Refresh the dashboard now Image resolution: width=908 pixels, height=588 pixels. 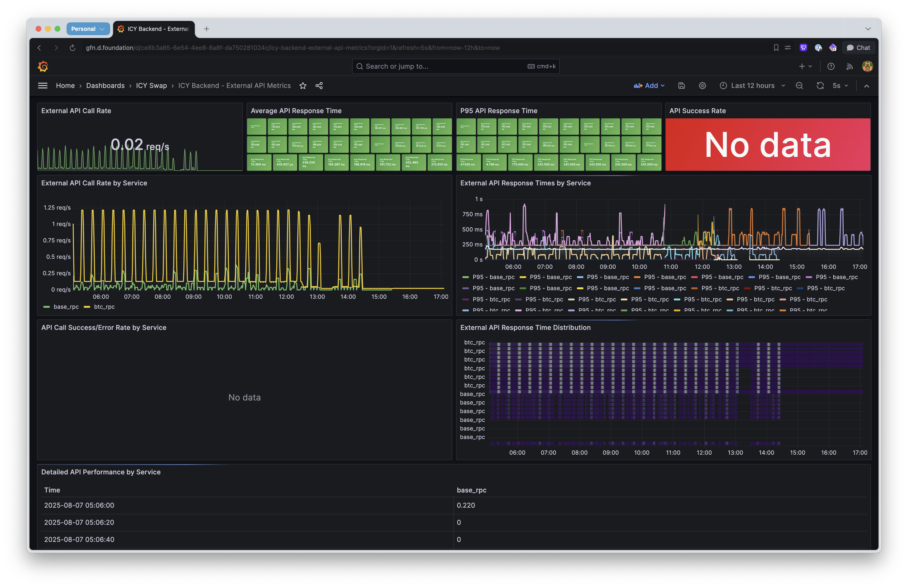pyautogui.click(x=820, y=86)
